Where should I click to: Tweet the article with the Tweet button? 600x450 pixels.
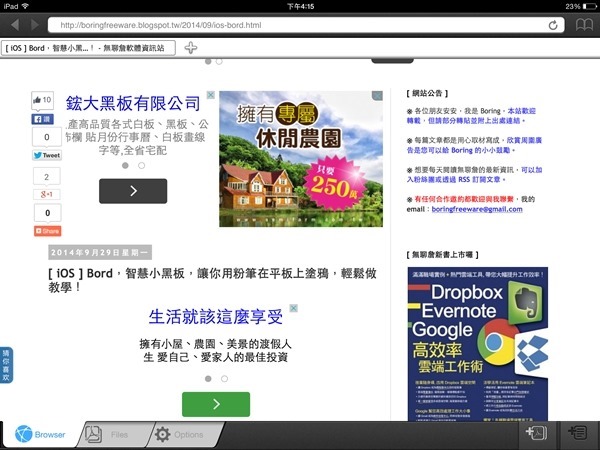point(47,155)
